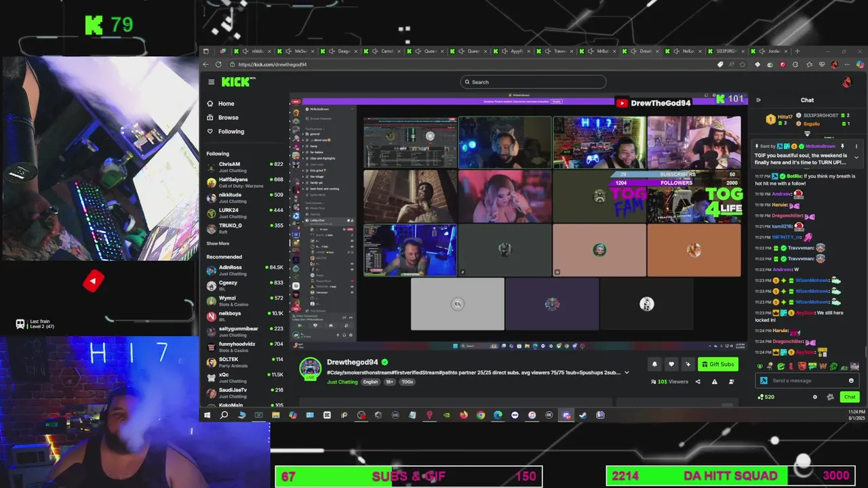
Task: Open the emoji picker in chat input
Action: 851,380
